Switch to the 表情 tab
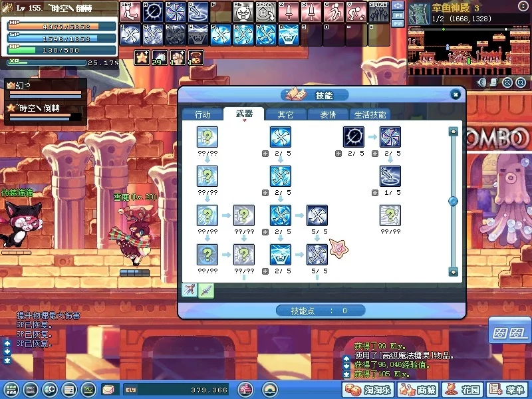This screenshot has width=532, height=399. (328, 114)
